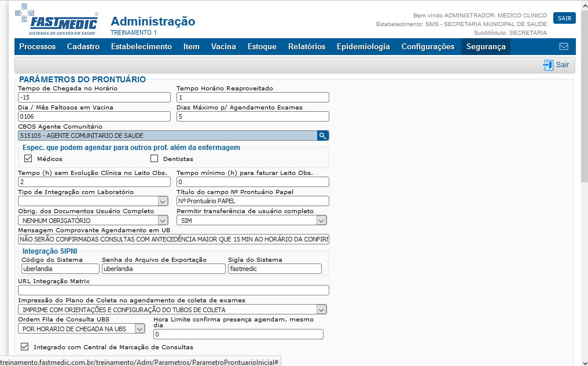Click Tempo de Chegada no Horário field
This screenshot has width=588, height=366.
tap(94, 97)
